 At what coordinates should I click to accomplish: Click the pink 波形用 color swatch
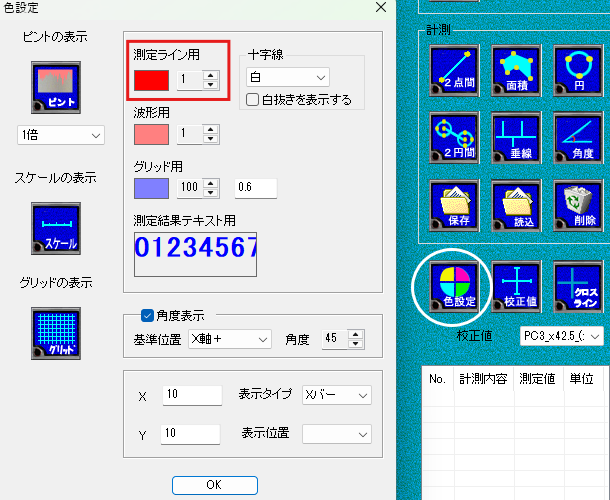(151, 135)
